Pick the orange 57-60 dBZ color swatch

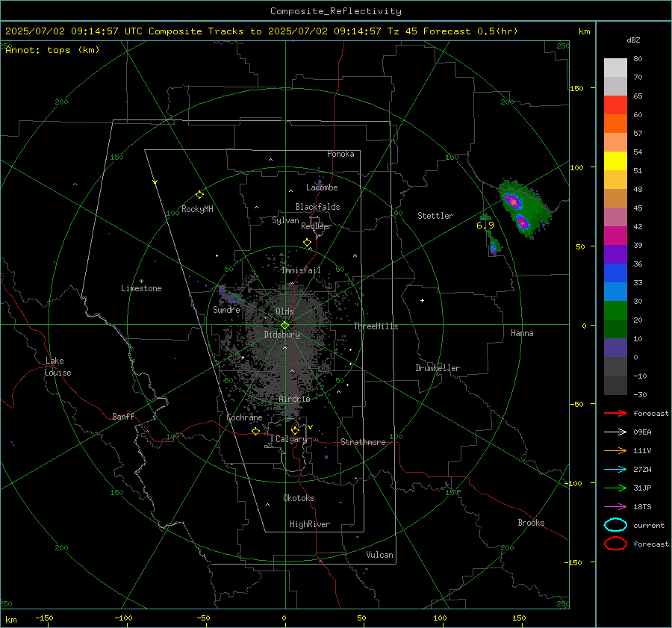(615, 123)
